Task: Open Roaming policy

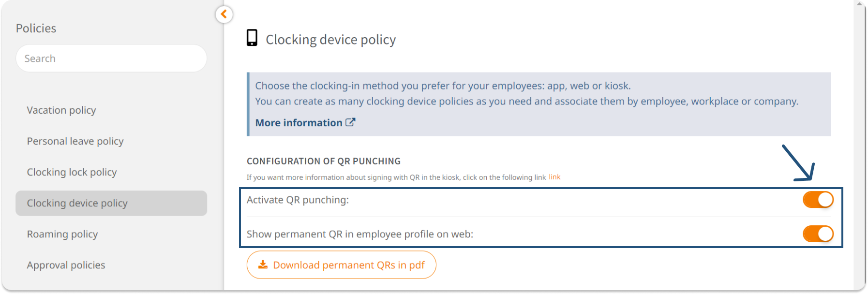Action: click(62, 234)
